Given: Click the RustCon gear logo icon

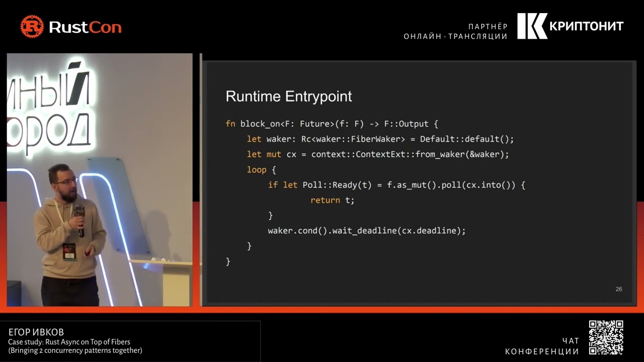Looking at the screenshot, I should point(32,26).
